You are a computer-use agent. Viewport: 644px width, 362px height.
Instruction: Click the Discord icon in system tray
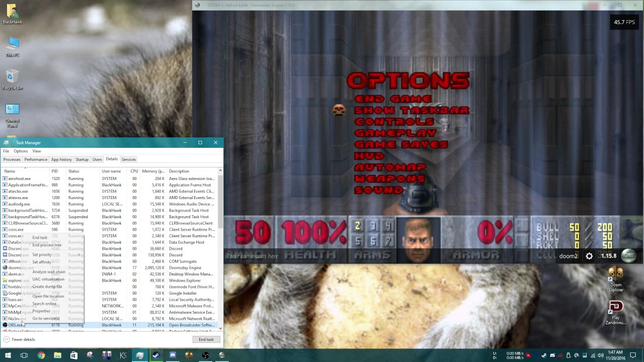click(x=552, y=355)
